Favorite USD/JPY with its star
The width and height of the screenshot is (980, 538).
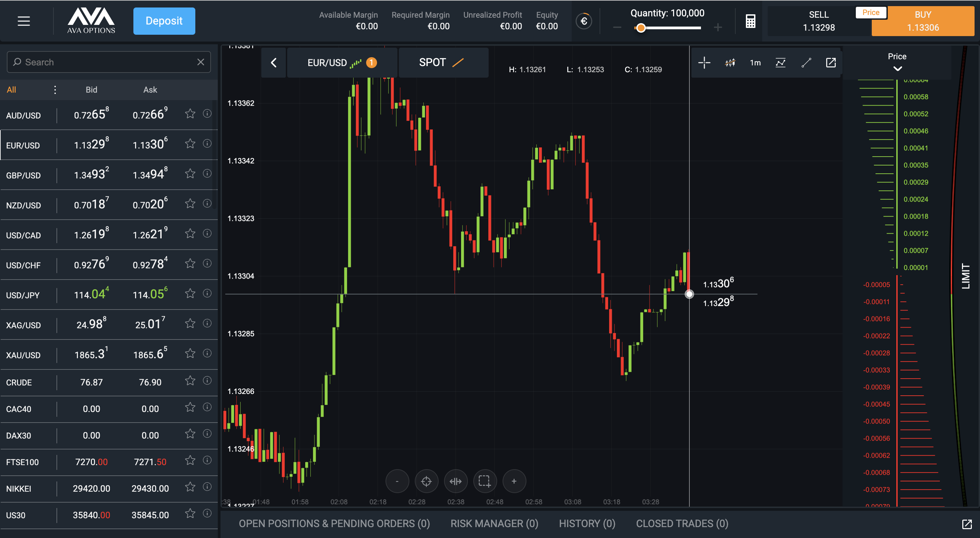tap(190, 294)
